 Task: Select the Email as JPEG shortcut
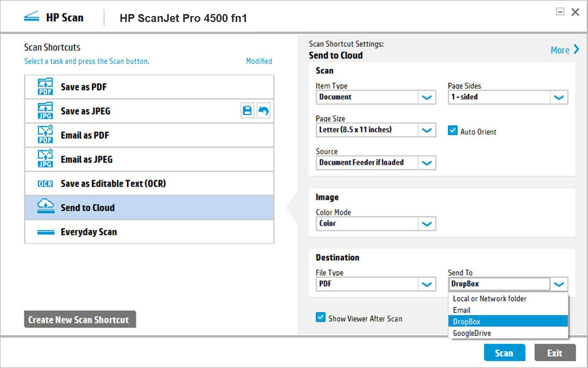149,159
